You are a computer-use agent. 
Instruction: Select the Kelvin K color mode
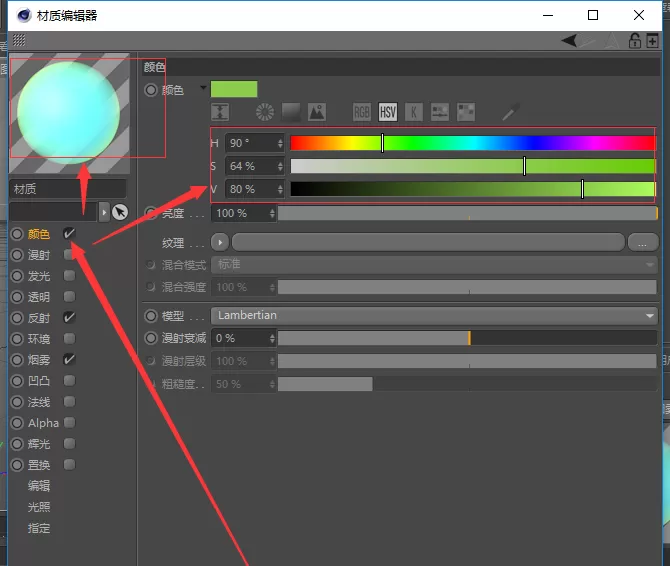pyautogui.click(x=414, y=112)
